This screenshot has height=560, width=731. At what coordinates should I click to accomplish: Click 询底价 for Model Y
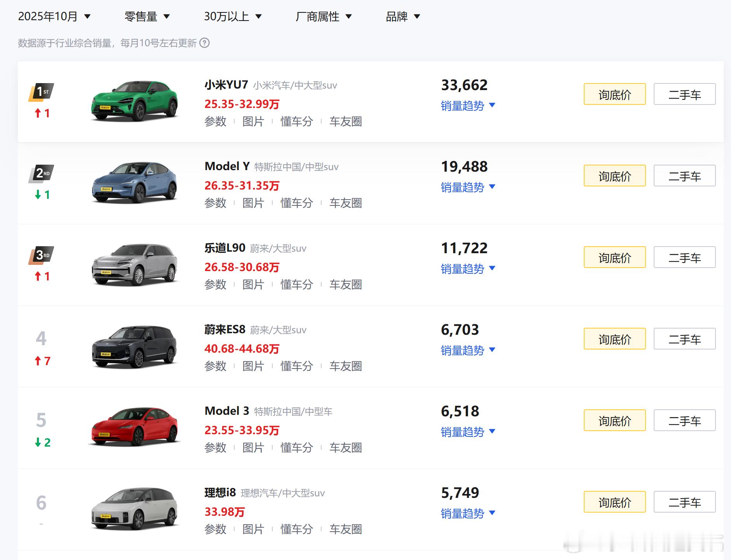(x=615, y=176)
